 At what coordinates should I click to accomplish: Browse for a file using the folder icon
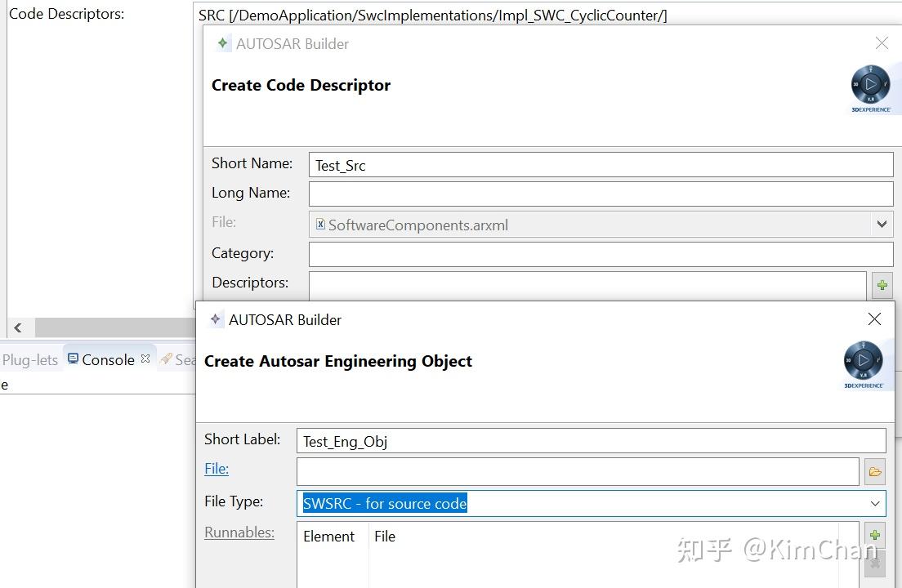click(x=875, y=471)
